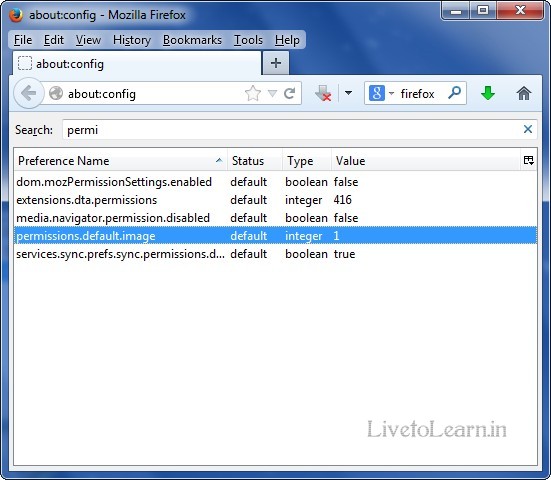Click the magnifier search icon in search box
551x480 pixels.
(x=454, y=93)
